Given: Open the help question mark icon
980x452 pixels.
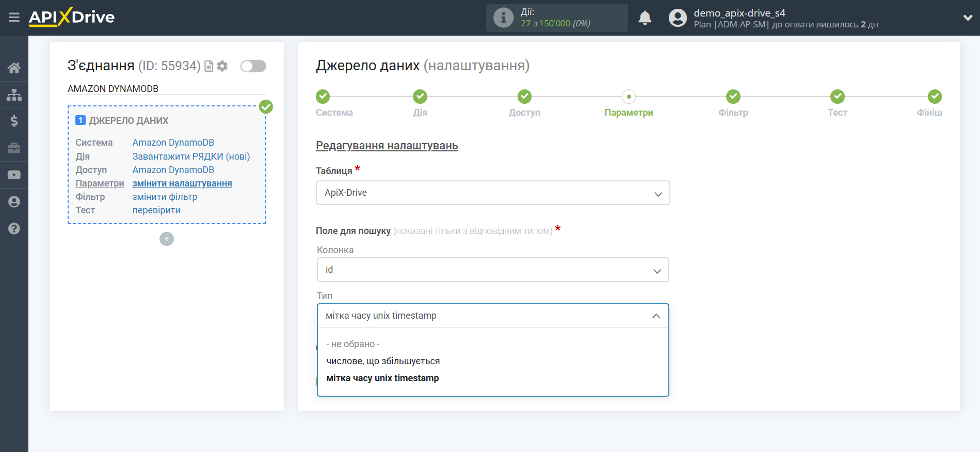Looking at the screenshot, I should pos(14,229).
